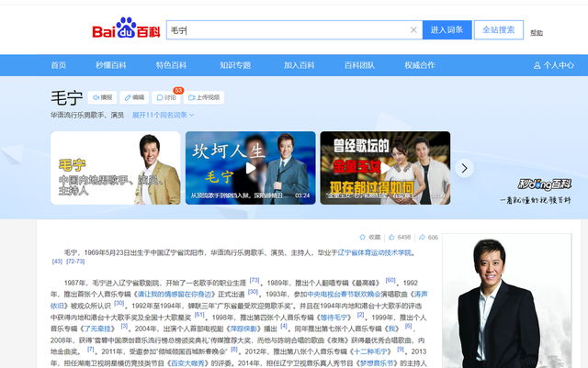588x368 pixels.
Task: Open the 萍踪侠影 link
Action: [x=243, y=329]
